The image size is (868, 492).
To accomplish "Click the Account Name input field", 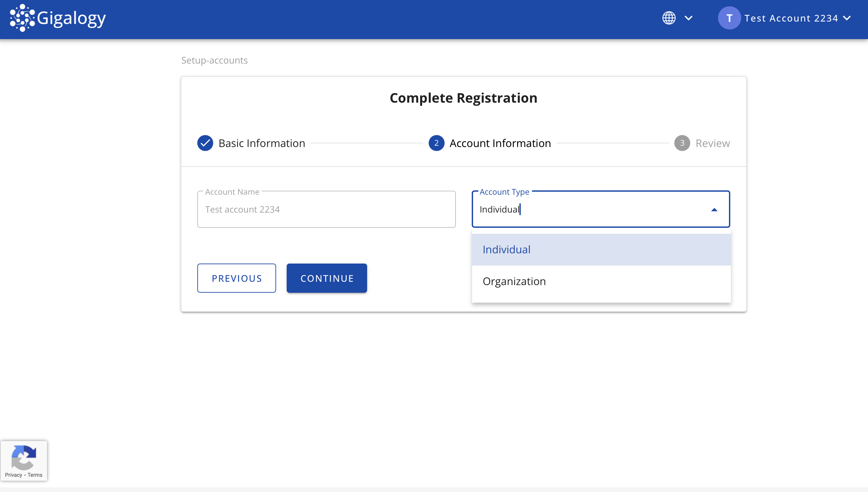I will (327, 209).
